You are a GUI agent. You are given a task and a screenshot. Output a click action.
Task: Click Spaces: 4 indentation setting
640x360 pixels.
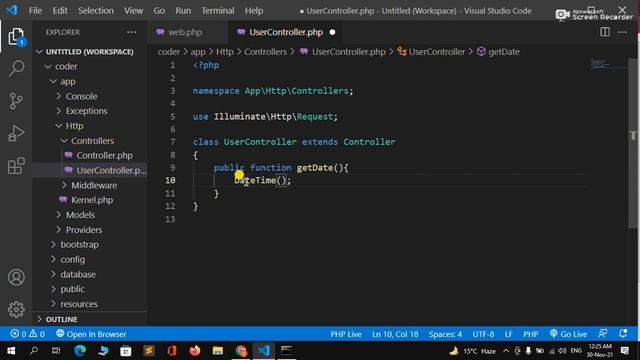click(x=445, y=334)
